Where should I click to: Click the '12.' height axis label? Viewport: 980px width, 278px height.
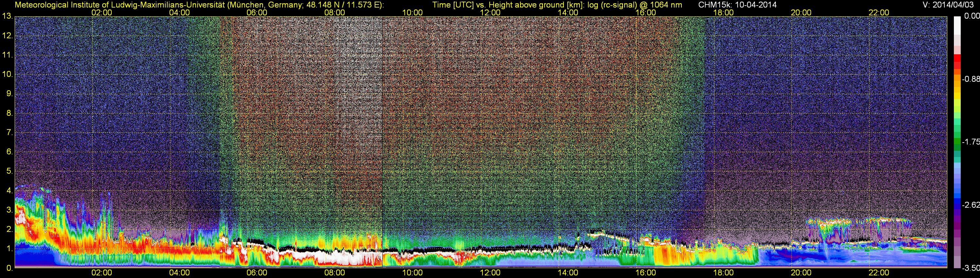8,36
